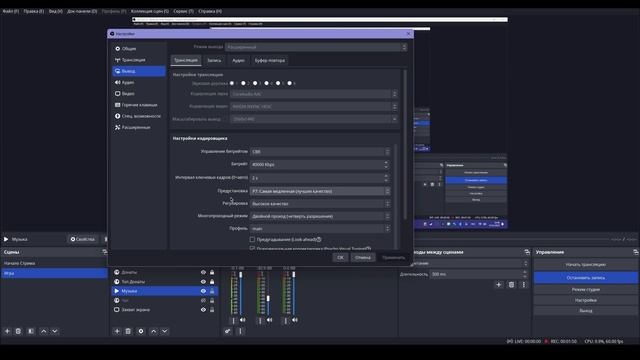Play the Музыка media source
Viewport: 640px width, 360px height.
[6, 239]
